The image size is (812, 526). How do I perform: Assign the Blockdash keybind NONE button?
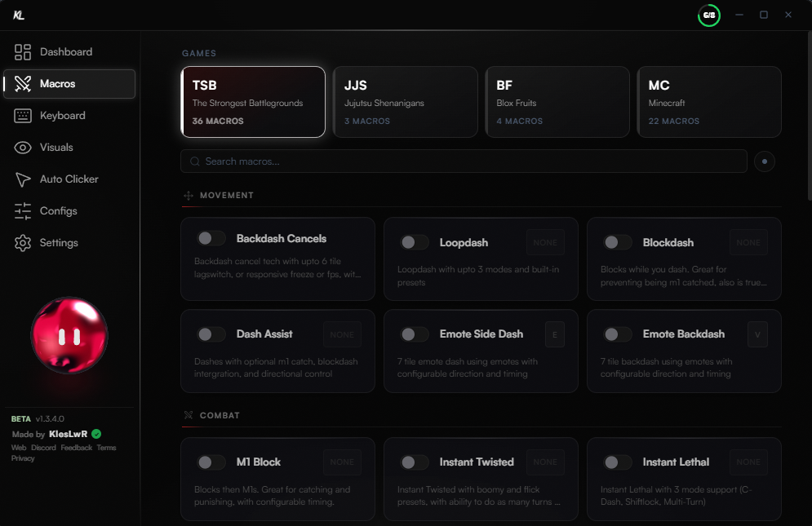pos(748,242)
